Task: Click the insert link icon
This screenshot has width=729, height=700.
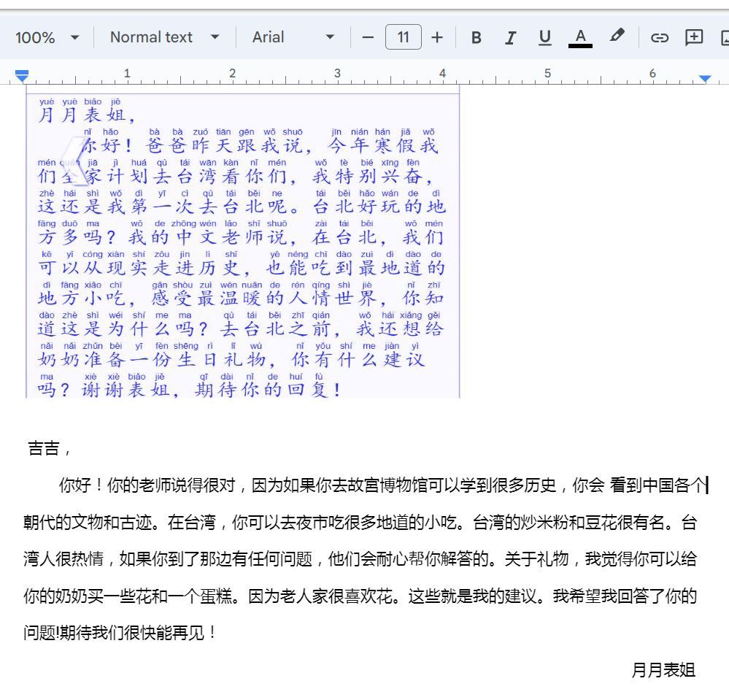Action: point(660,37)
